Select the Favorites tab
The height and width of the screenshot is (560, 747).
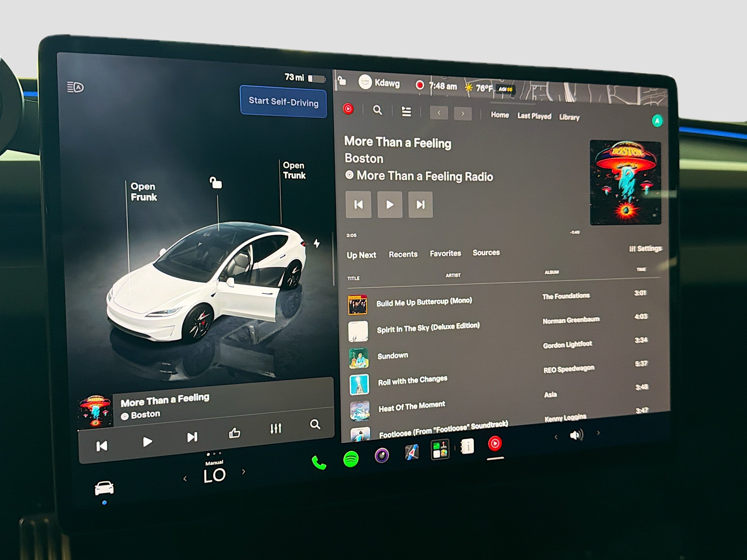[445, 253]
